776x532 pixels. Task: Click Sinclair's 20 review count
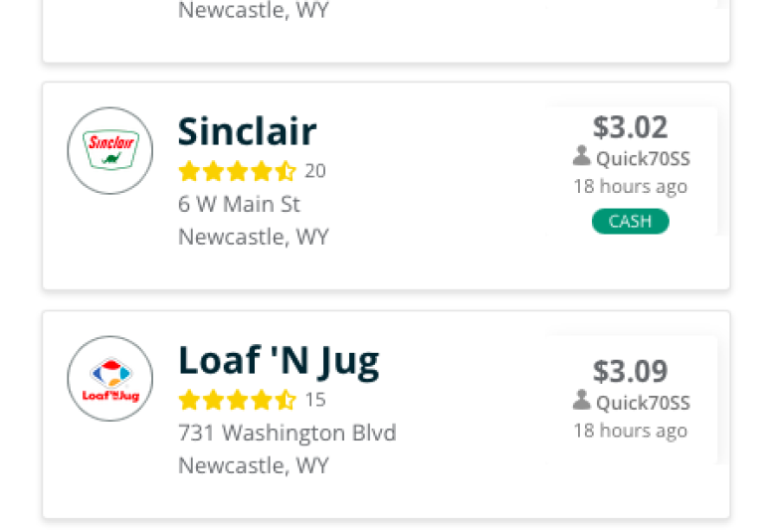point(315,171)
